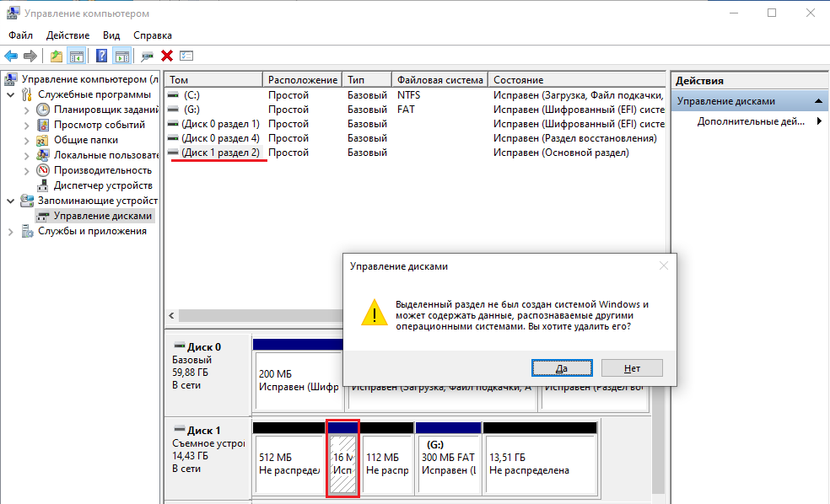Screen dimensions: 830x504
Task: Click the monitor-with-magnifier toolbar icon
Action: pos(149,56)
